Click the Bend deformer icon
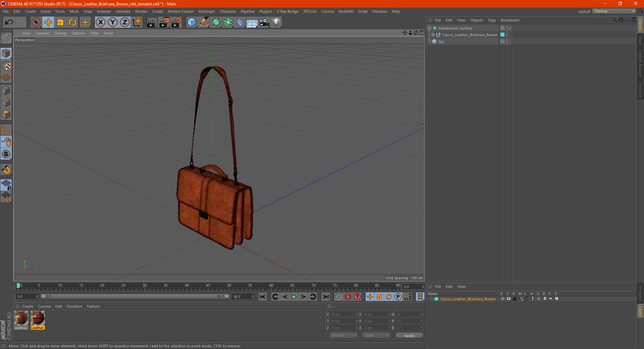 (x=240, y=22)
